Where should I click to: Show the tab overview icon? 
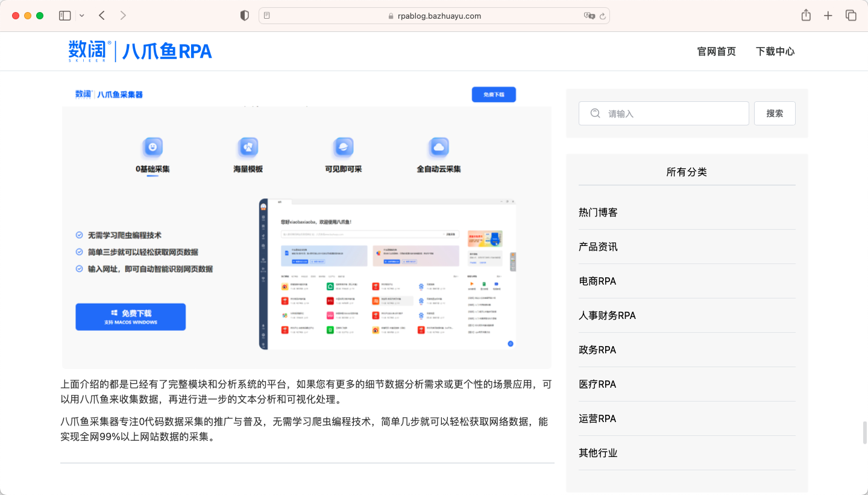851,16
